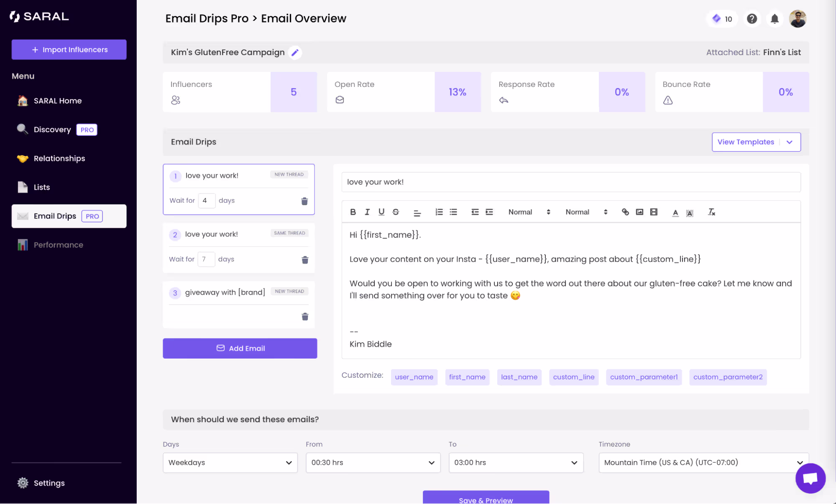Toggle italic text formatting

click(x=367, y=212)
